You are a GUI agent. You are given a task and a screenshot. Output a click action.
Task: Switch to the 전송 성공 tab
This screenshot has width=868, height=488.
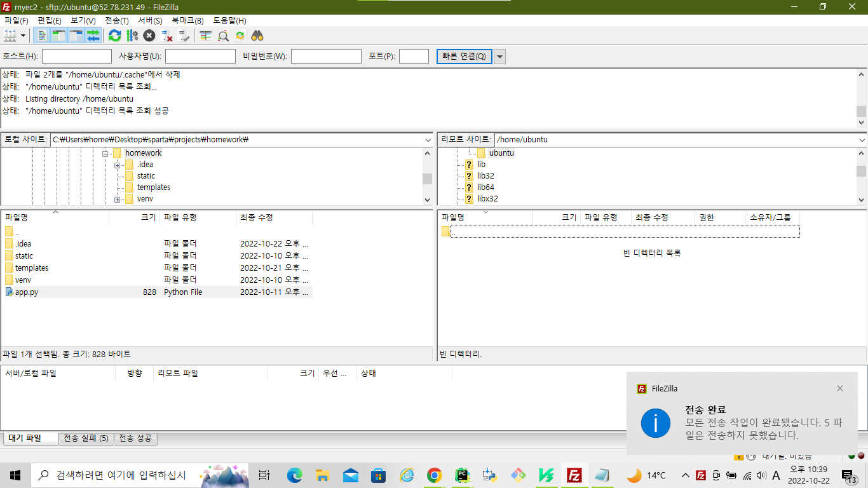click(135, 438)
